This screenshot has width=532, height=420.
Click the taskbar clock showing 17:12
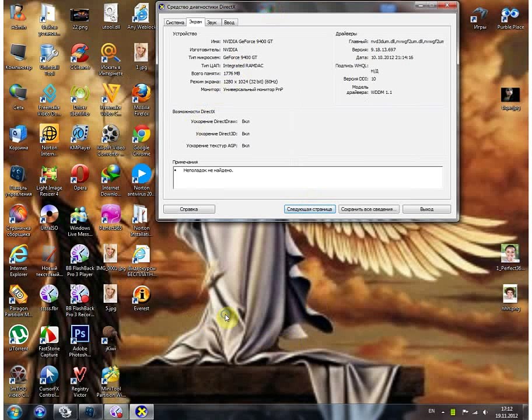506,412
